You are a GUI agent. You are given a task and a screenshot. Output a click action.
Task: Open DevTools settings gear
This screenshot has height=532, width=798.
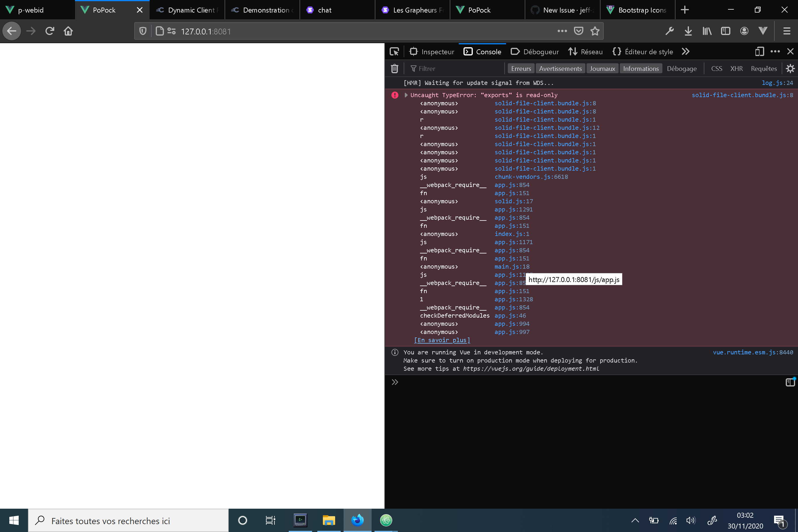coord(790,68)
